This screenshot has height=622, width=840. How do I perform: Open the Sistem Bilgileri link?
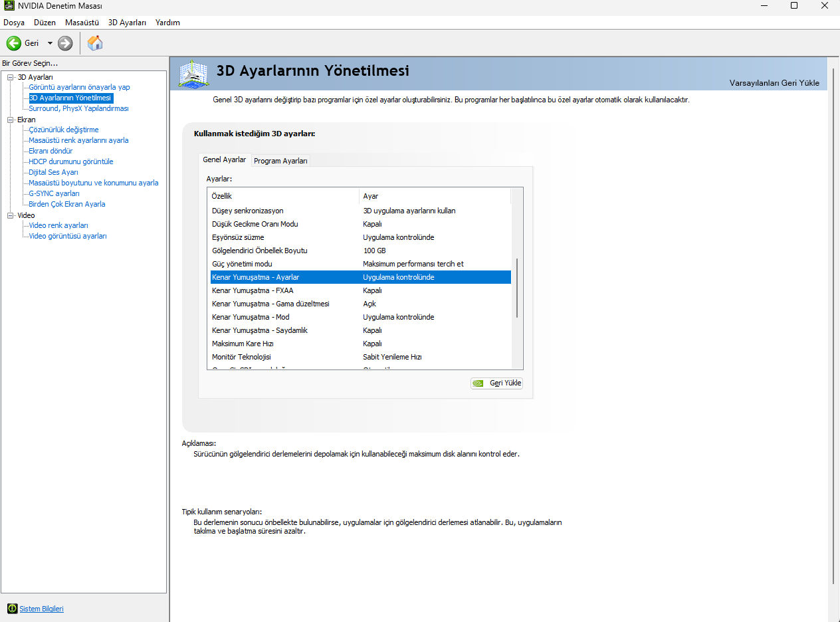pyautogui.click(x=41, y=609)
